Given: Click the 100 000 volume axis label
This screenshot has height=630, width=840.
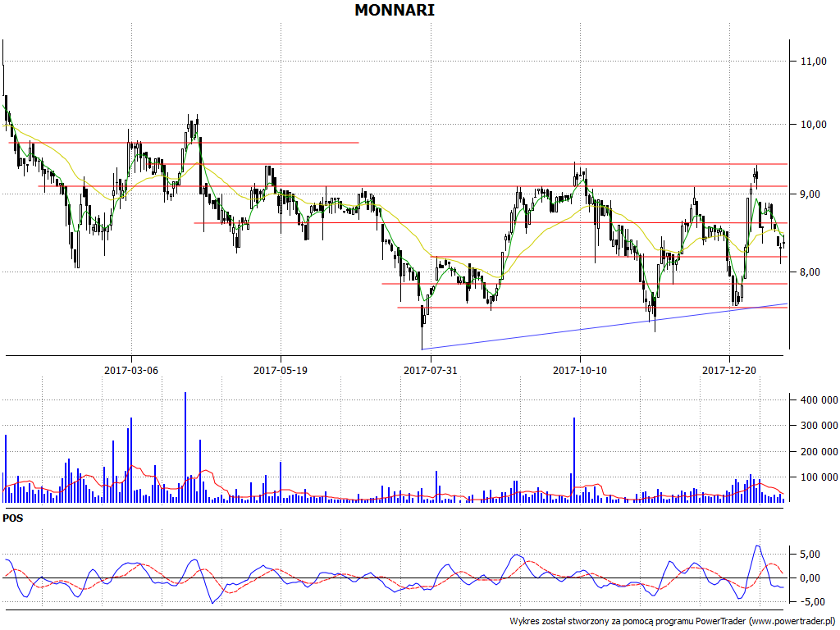Looking at the screenshot, I should click(819, 477).
